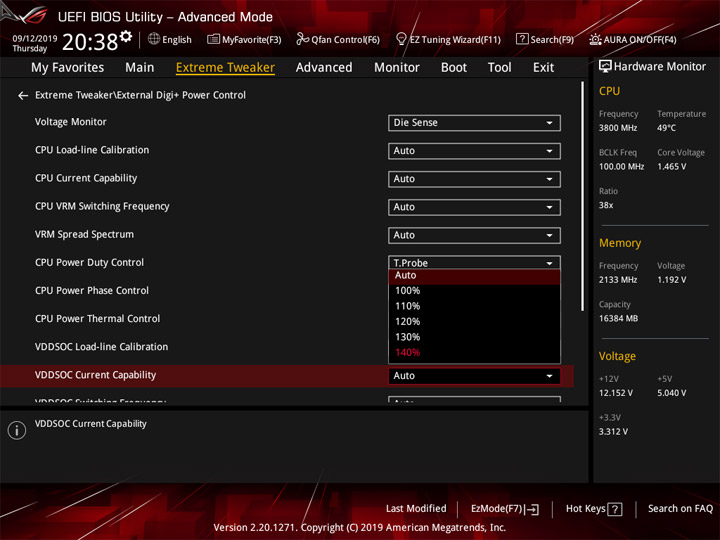Click the +12V reading 12.152 V
Screen dimensions: 720x540
(616, 394)
